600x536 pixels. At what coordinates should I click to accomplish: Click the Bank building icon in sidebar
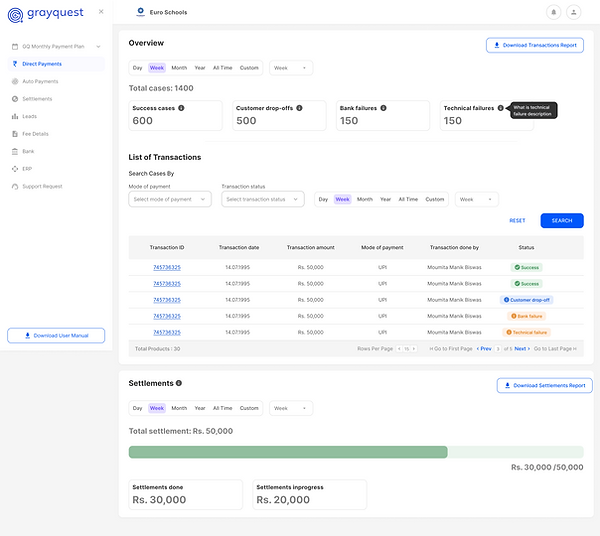coord(15,151)
